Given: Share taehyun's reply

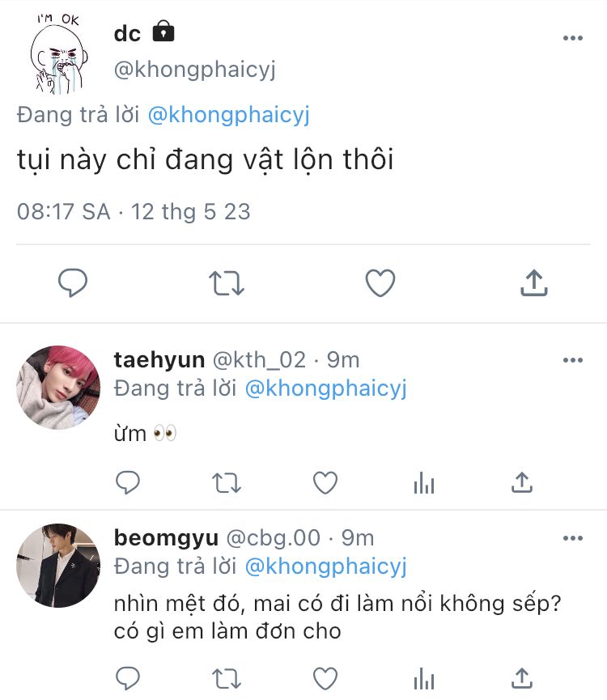Looking at the screenshot, I should click(522, 482).
